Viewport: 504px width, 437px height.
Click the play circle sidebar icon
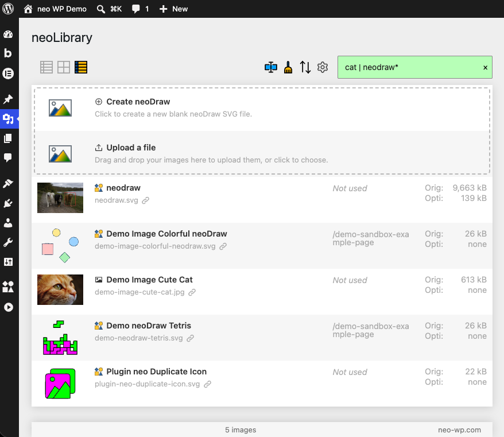8,307
